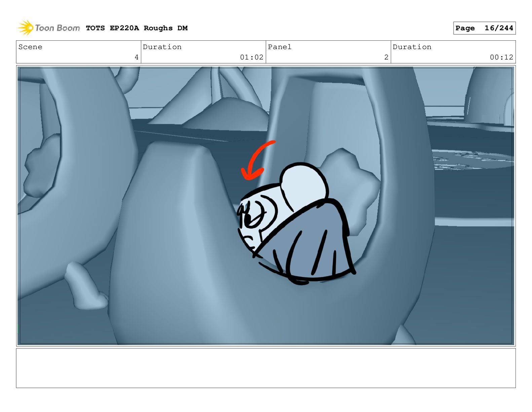Click the storyboard panel image
This screenshot has height=412, width=532.
(266, 206)
